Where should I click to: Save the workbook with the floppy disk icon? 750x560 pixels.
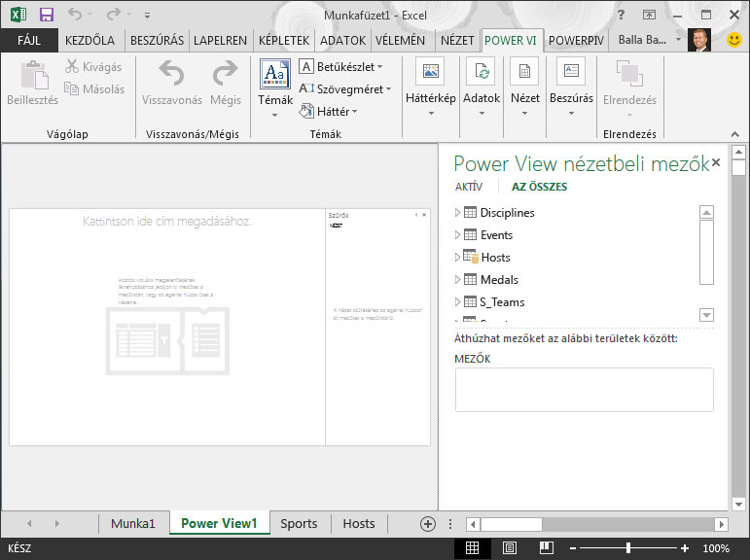coord(47,15)
